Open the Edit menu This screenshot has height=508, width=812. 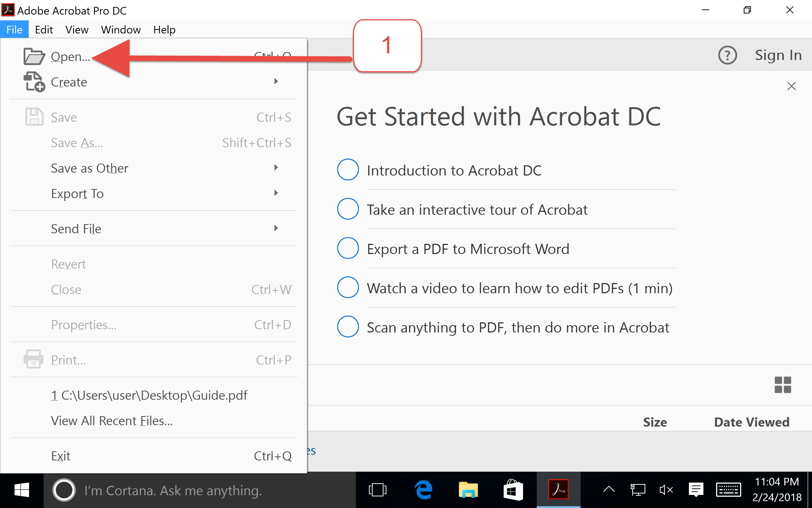(x=44, y=29)
